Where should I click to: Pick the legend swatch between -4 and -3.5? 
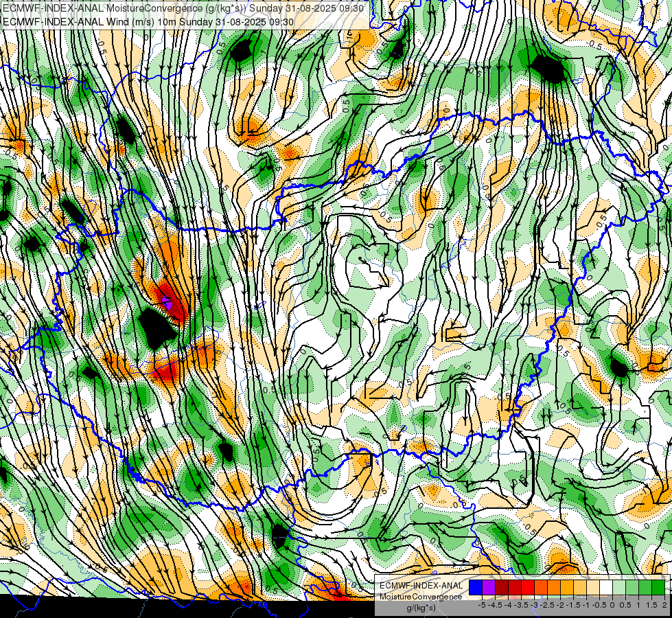coord(515,588)
